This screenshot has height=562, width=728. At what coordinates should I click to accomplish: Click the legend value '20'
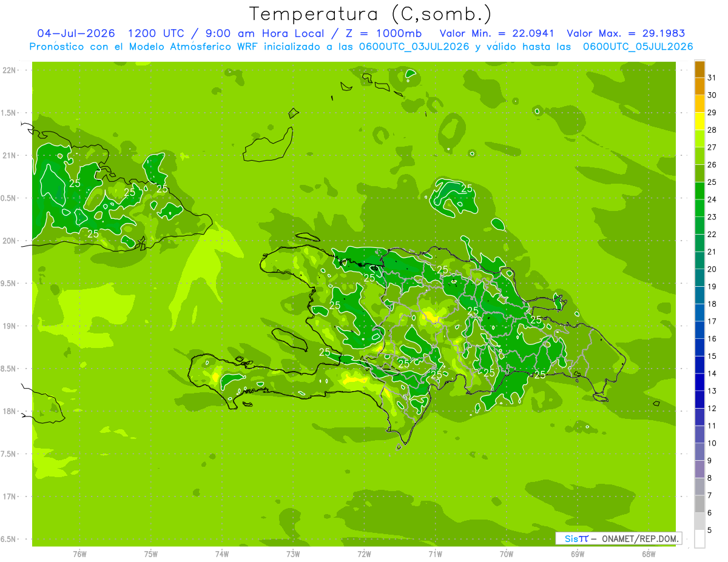[712, 269]
